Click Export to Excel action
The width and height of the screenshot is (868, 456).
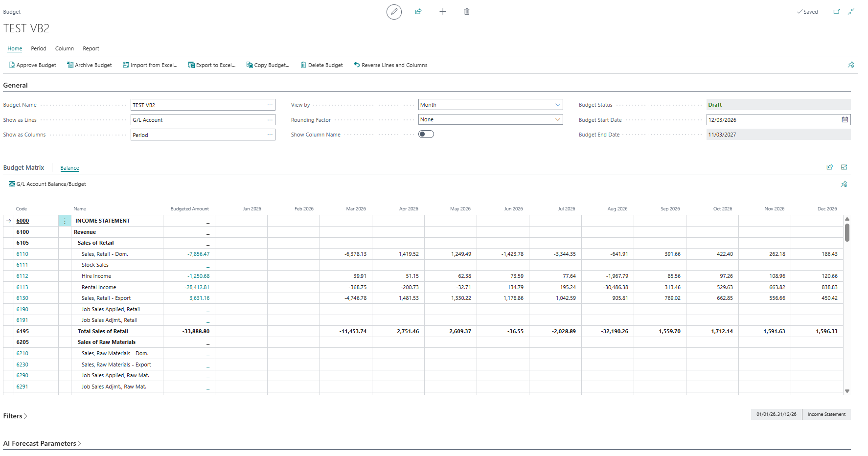point(212,65)
